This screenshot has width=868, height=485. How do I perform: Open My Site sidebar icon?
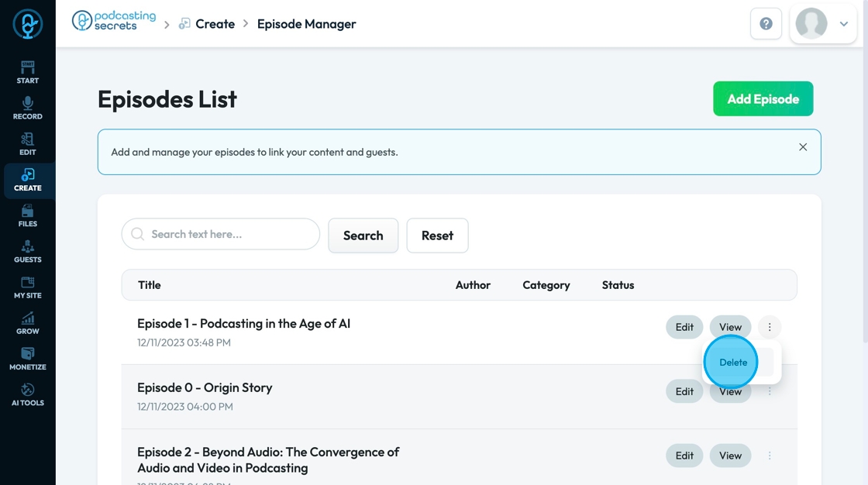27,287
